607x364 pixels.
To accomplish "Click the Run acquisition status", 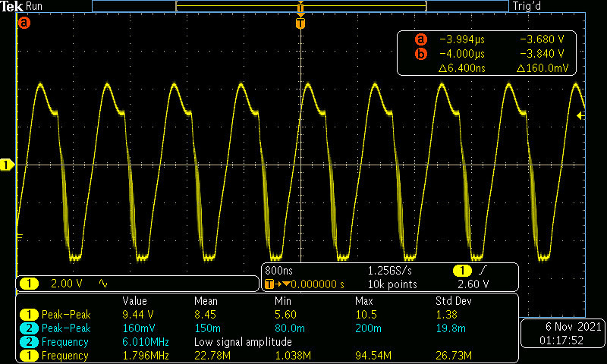I will tap(34, 6).
